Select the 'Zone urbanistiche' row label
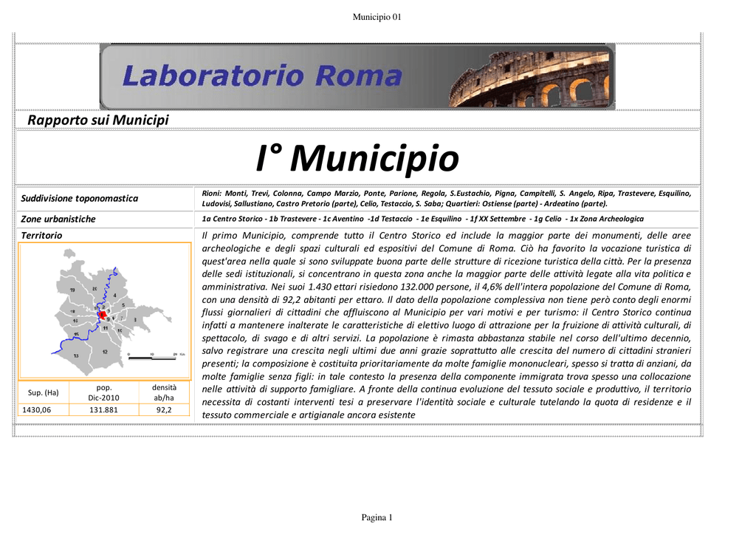Viewport: 756px width, 535px height. (58, 219)
